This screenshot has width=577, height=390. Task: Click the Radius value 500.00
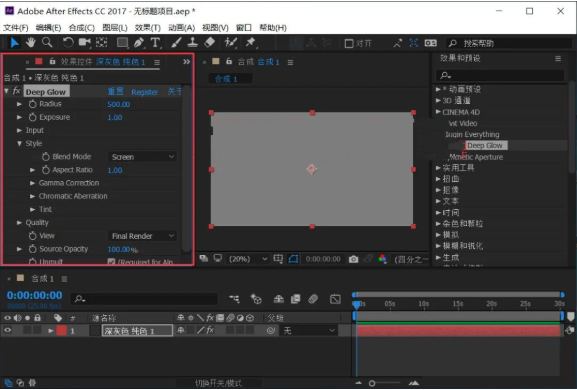click(x=118, y=104)
